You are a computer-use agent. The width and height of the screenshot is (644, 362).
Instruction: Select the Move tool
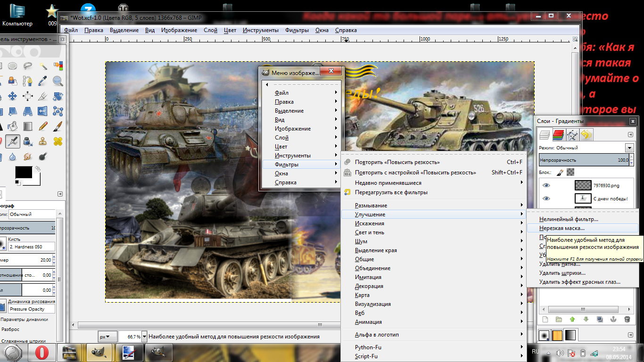(12, 96)
